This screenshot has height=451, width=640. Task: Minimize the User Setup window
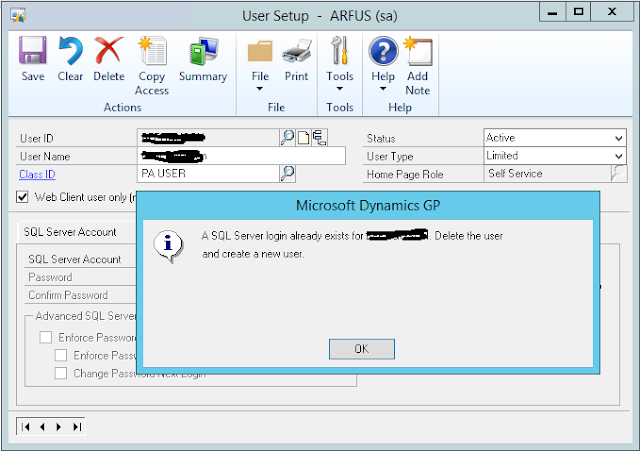[x=552, y=13]
